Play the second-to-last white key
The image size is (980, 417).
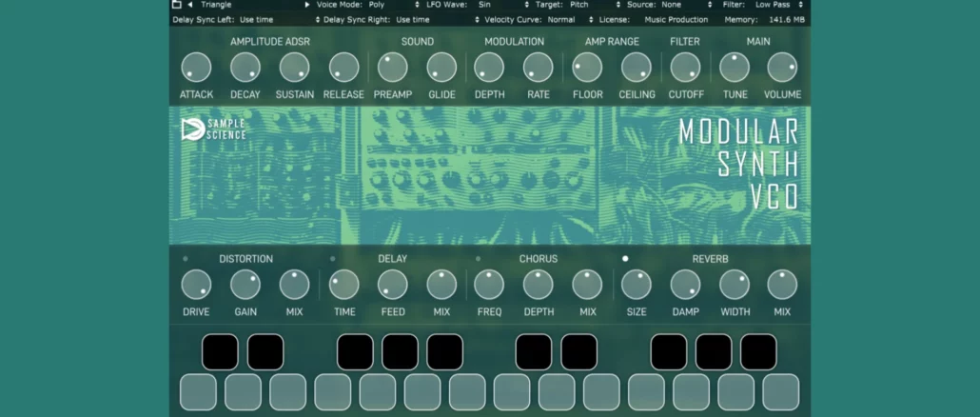click(736, 392)
